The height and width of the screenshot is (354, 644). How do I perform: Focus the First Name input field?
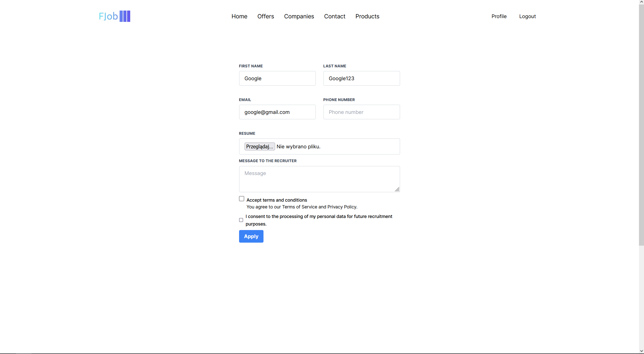(277, 78)
